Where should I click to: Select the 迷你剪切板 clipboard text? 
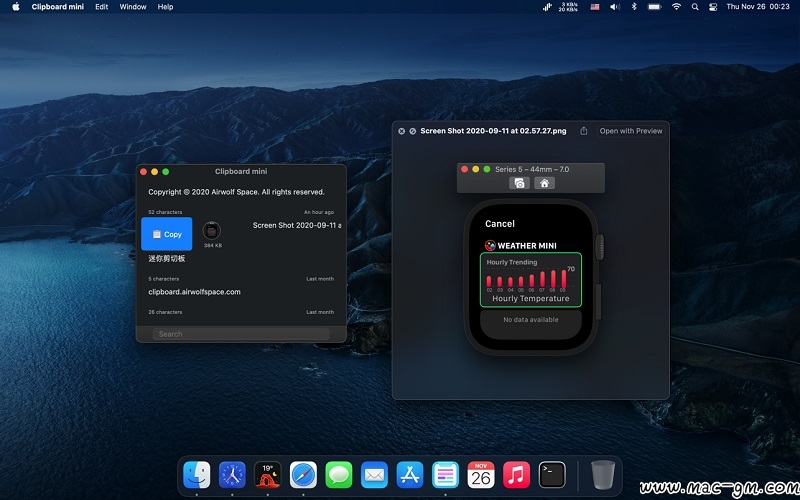click(x=167, y=259)
